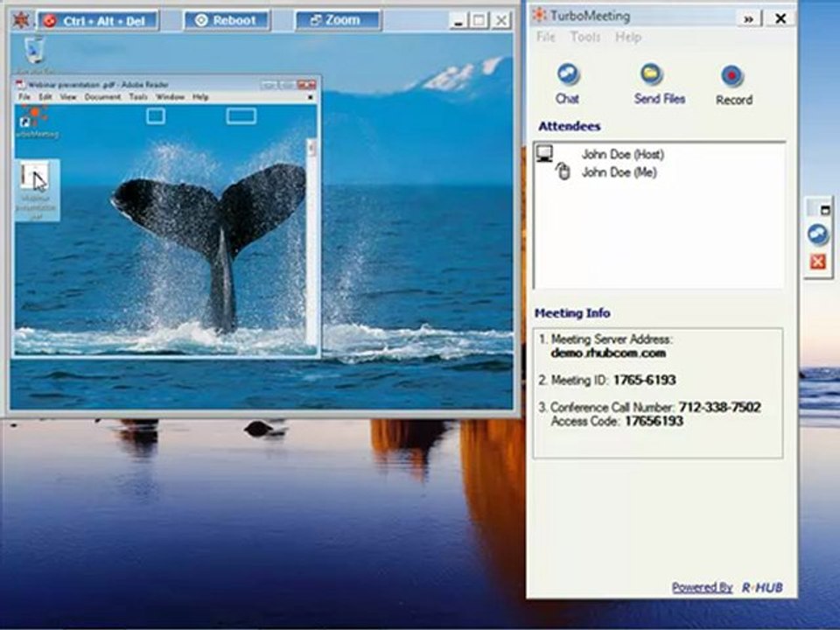Click the Meeting ID 1765-6193
The height and width of the screenshot is (630, 840).
click(x=644, y=380)
